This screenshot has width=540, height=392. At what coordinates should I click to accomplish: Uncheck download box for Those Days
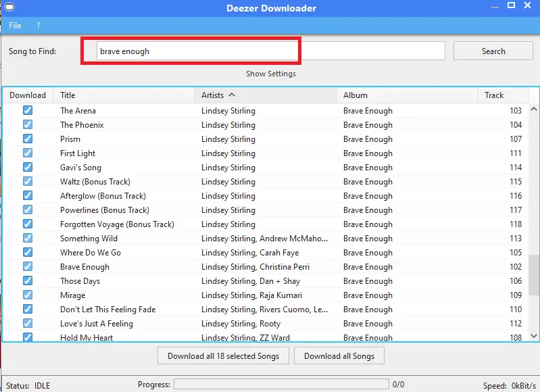(28, 280)
